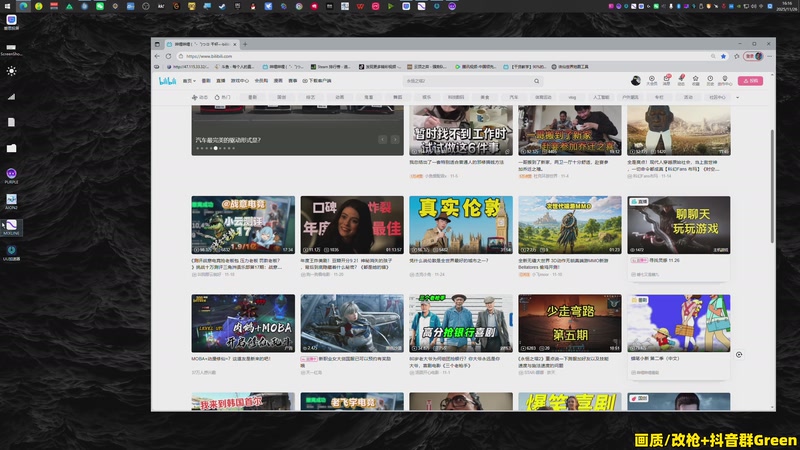Screen dimensions: 800x450
Task: Open 会员购 in top navigation
Action: (261, 81)
